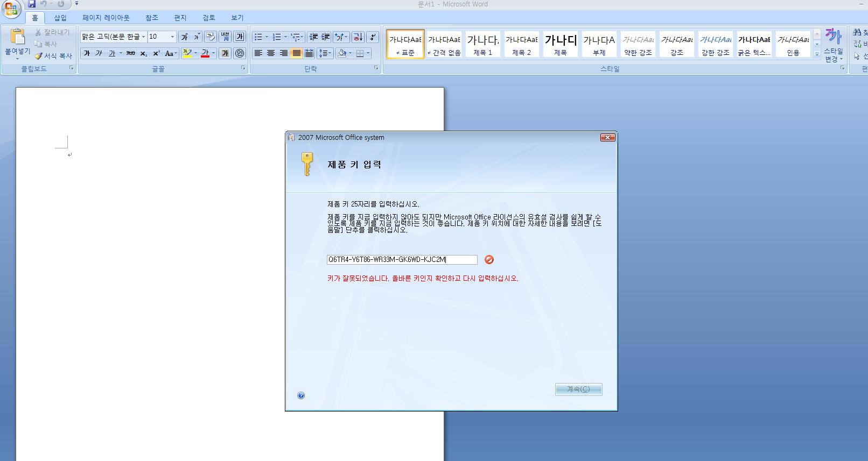The width and height of the screenshot is (868, 461).
Task: Apply paragraph shading paint bucket
Action: click(x=341, y=53)
